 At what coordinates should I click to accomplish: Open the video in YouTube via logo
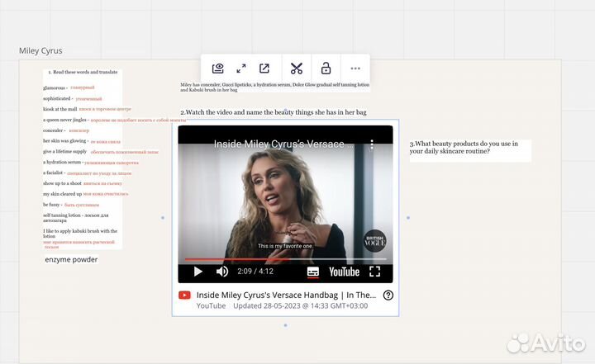click(344, 271)
